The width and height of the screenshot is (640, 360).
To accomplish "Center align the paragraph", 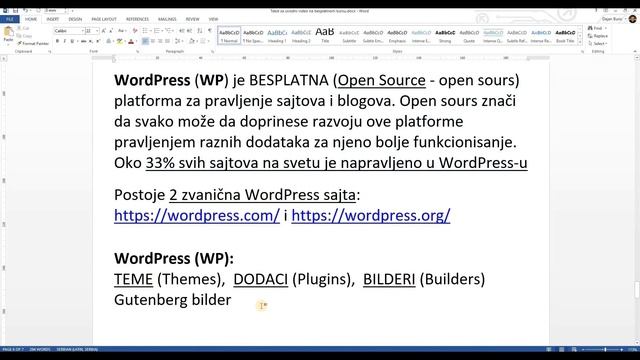I will point(153,41).
